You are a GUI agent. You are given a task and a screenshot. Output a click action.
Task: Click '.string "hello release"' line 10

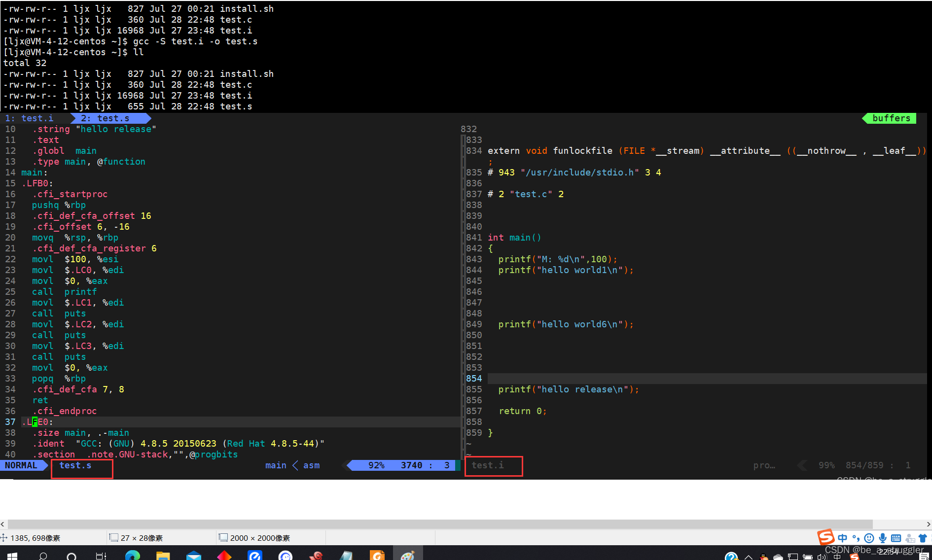(94, 129)
